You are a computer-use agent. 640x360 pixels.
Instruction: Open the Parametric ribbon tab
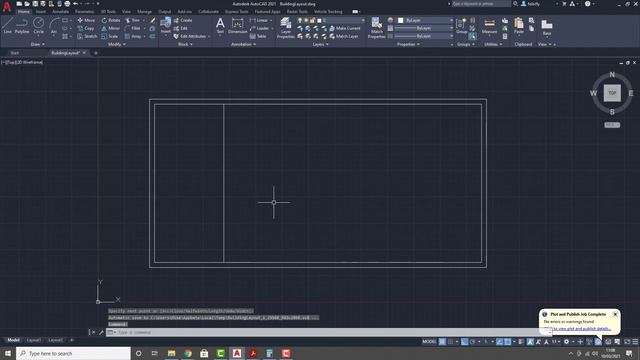point(84,11)
